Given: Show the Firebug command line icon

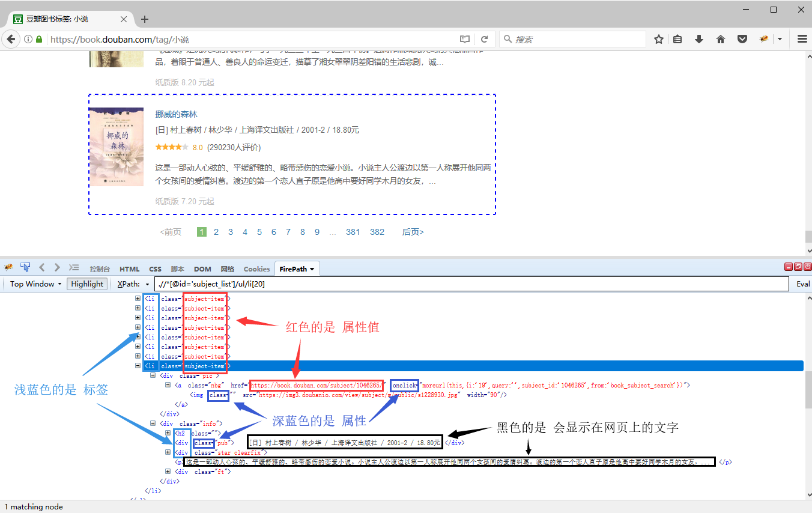Looking at the screenshot, I should (x=74, y=268).
